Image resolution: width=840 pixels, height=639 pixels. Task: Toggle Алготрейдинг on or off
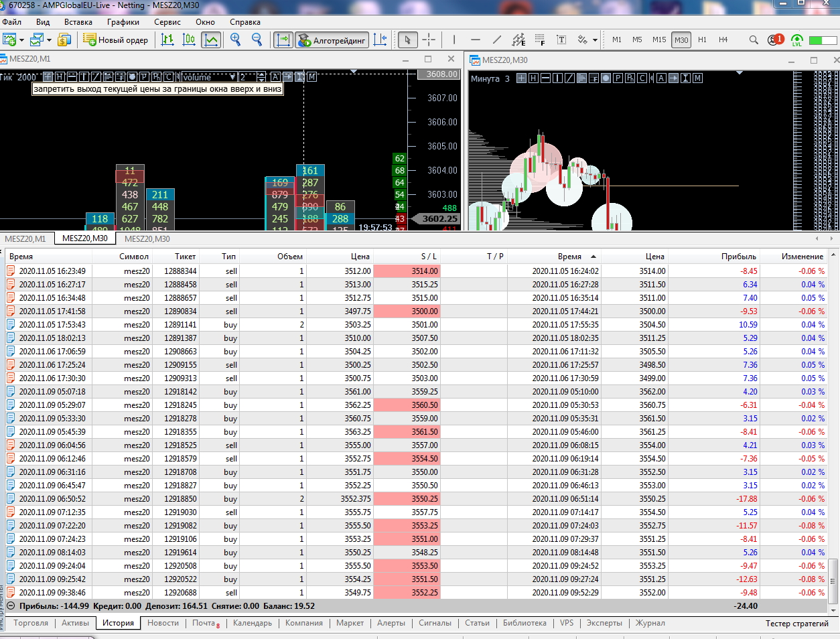tap(332, 40)
